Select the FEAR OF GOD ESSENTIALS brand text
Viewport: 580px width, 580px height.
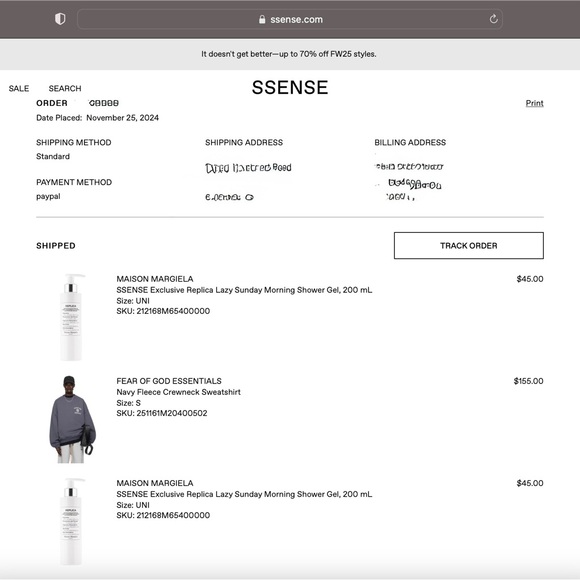(x=169, y=381)
